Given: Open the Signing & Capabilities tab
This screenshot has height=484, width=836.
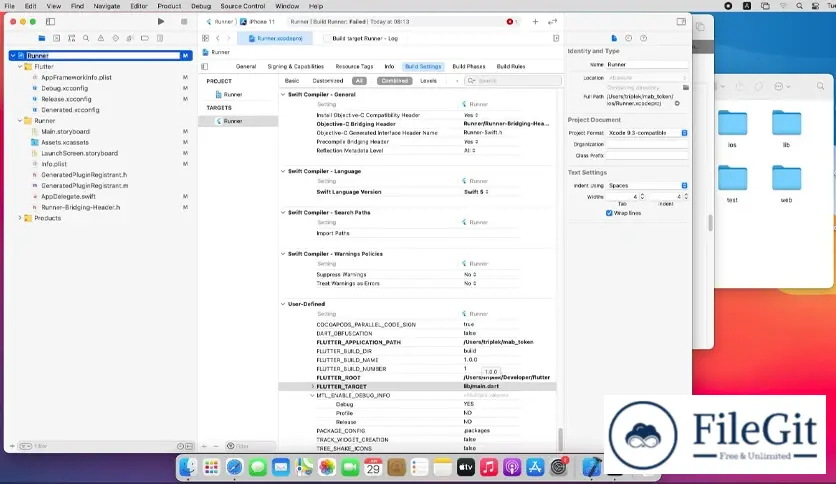Looking at the screenshot, I should pyautogui.click(x=295, y=67).
